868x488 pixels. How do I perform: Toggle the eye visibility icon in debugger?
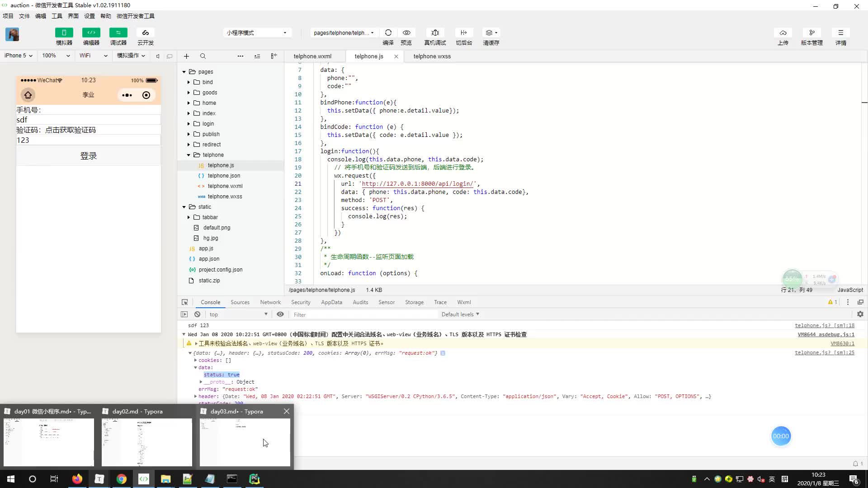click(280, 314)
